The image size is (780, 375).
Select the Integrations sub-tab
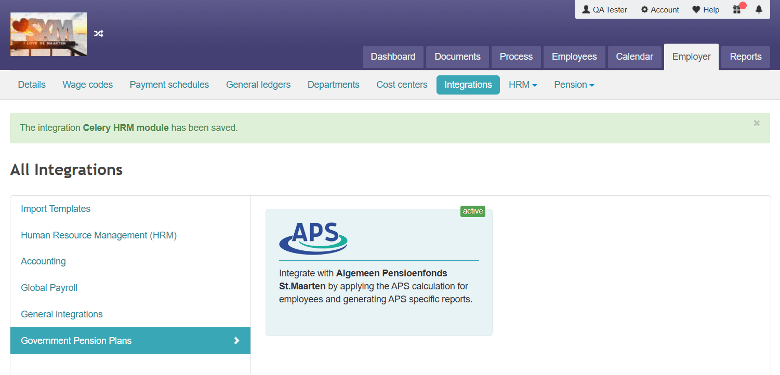pyautogui.click(x=468, y=85)
